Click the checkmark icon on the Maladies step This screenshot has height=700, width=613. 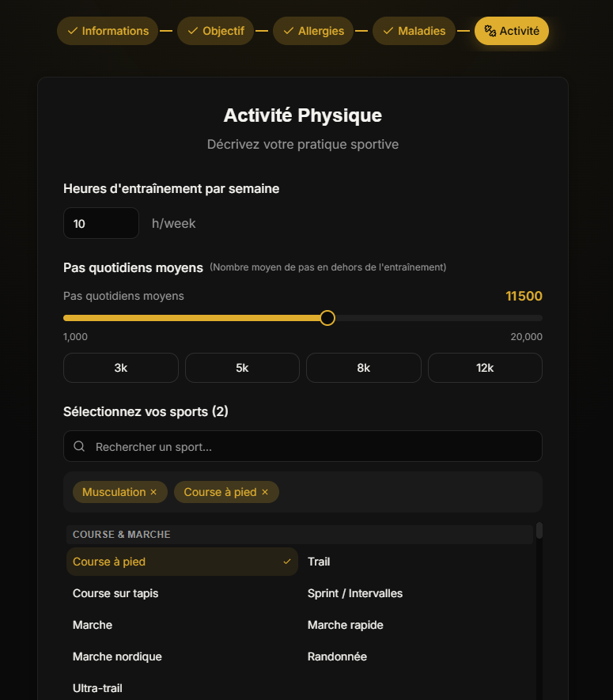coord(387,31)
